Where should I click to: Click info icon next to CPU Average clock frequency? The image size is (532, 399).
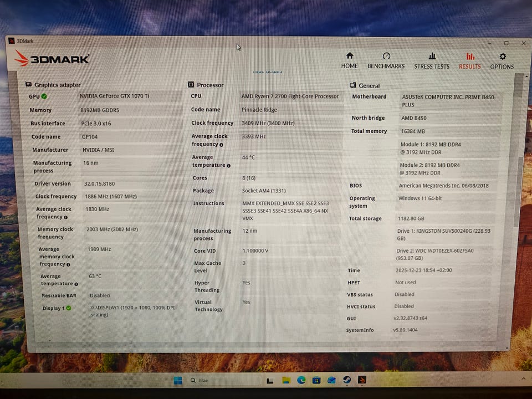221,145
